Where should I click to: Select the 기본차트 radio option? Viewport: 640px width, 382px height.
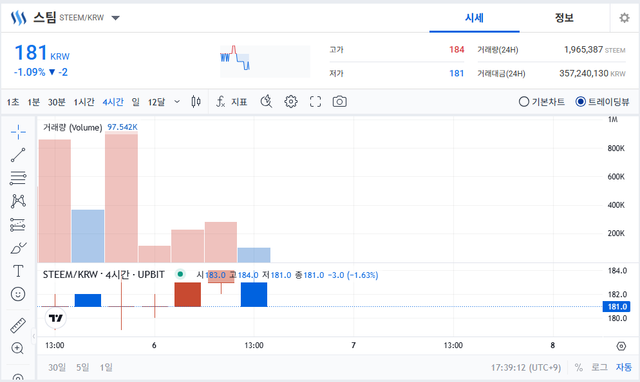pos(541,102)
